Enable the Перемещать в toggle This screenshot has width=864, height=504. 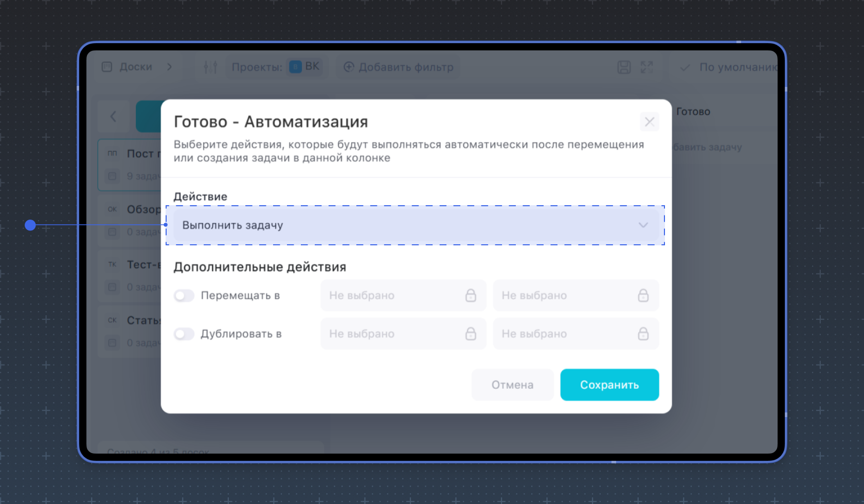(184, 295)
